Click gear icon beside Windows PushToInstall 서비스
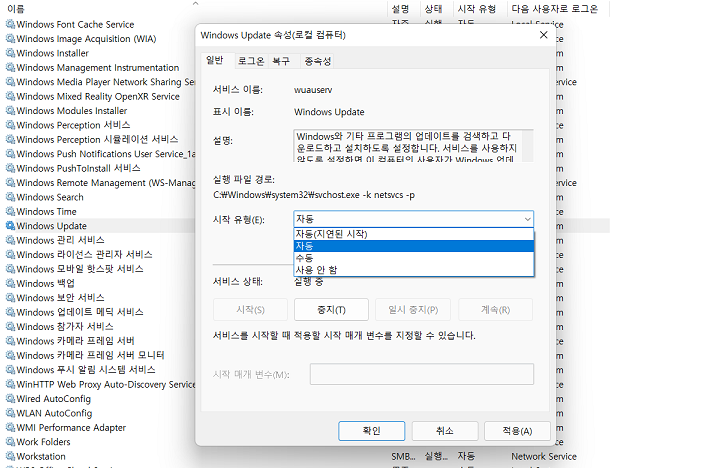The width and height of the screenshot is (727, 468). [10, 168]
